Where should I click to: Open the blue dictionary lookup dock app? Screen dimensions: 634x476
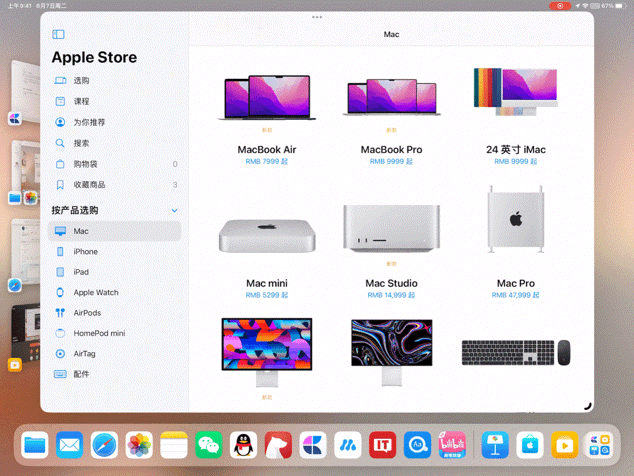[x=417, y=445]
